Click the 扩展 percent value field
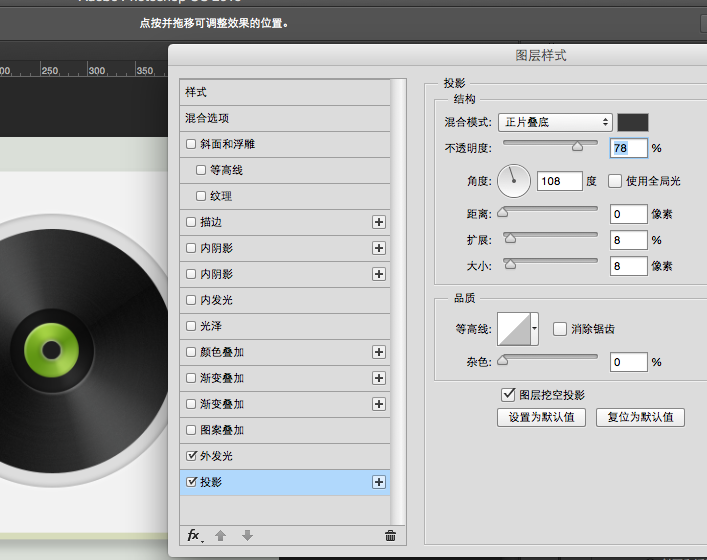 tap(629, 240)
